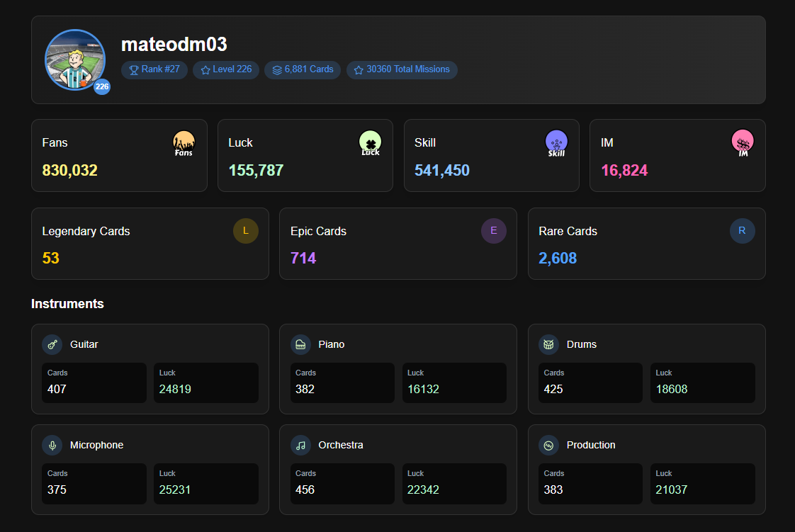The width and height of the screenshot is (795, 532).
Task: Click the Orchestra luck value 22342
Action: 423,490
